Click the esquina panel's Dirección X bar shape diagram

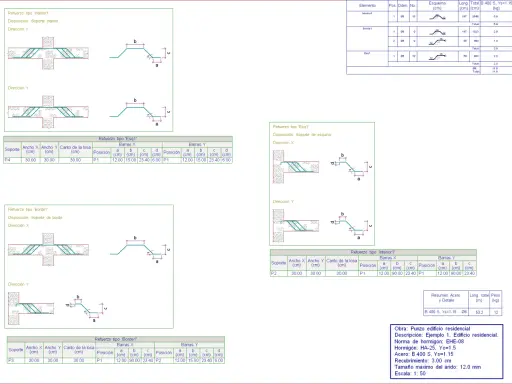tap(351, 167)
